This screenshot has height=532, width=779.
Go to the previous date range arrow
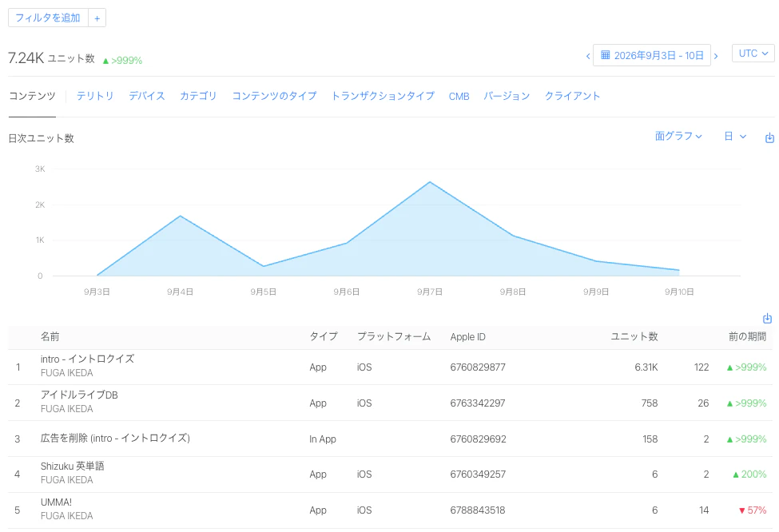588,56
